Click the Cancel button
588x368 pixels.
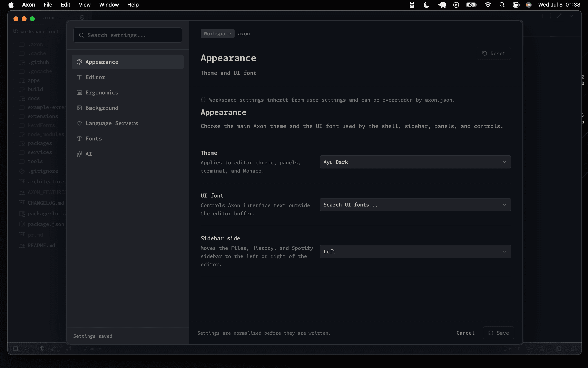point(465,333)
